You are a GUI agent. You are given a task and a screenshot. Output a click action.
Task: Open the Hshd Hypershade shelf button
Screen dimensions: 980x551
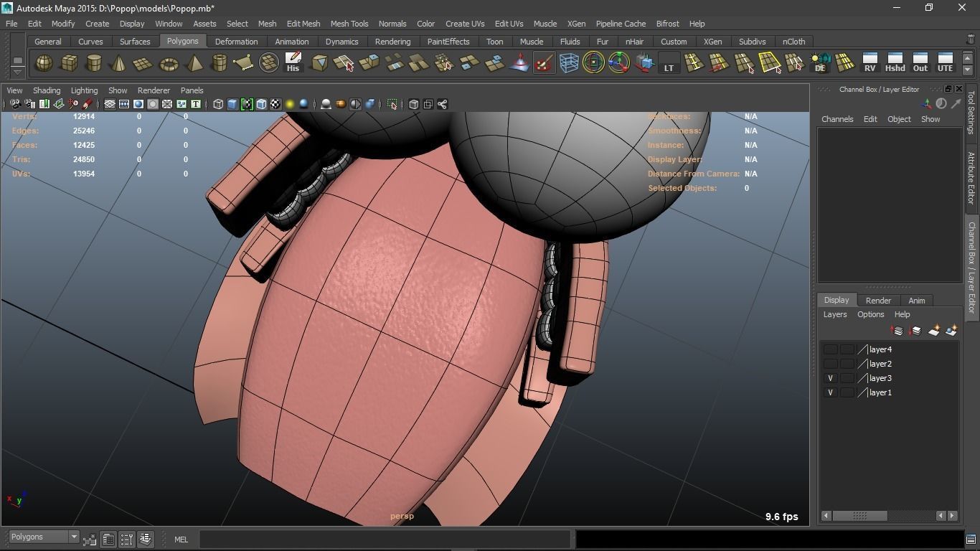[x=895, y=63]
